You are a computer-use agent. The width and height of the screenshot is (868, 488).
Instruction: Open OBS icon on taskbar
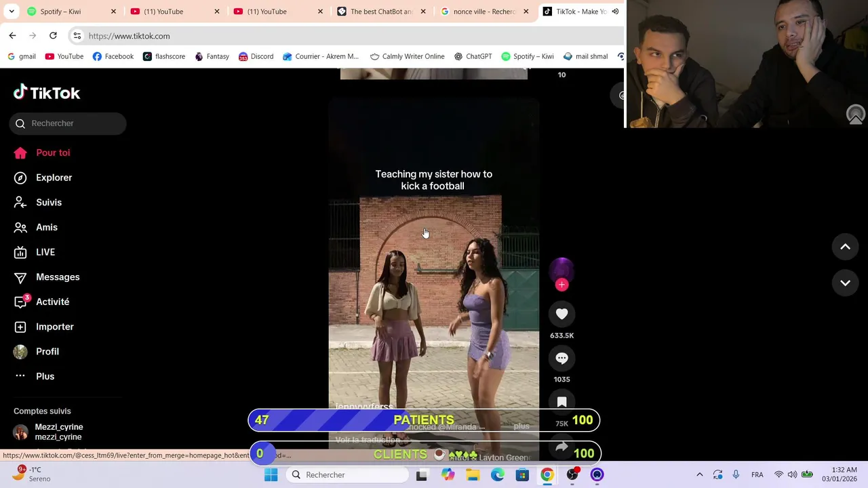(x=572, y=474)
